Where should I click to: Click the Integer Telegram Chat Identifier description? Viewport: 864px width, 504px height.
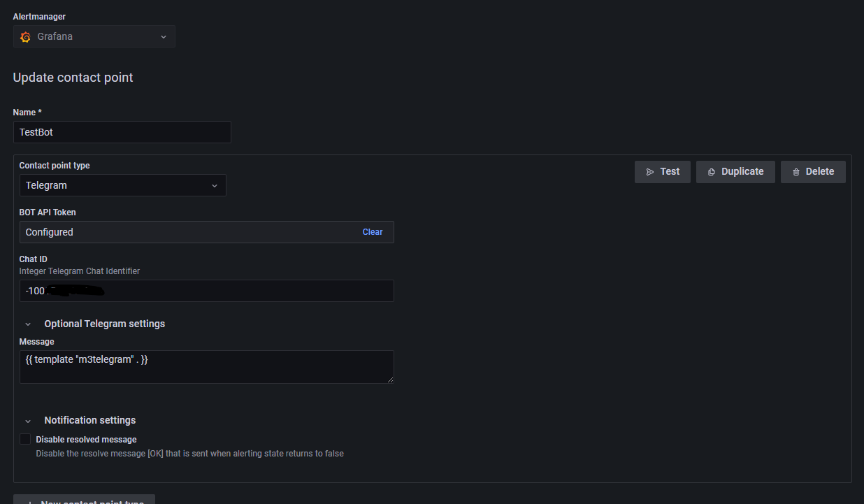click(x=79, y=271)
